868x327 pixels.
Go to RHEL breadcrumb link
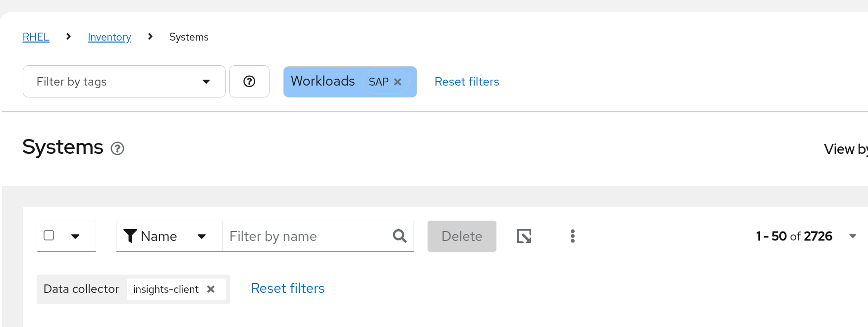coord(36,37)
